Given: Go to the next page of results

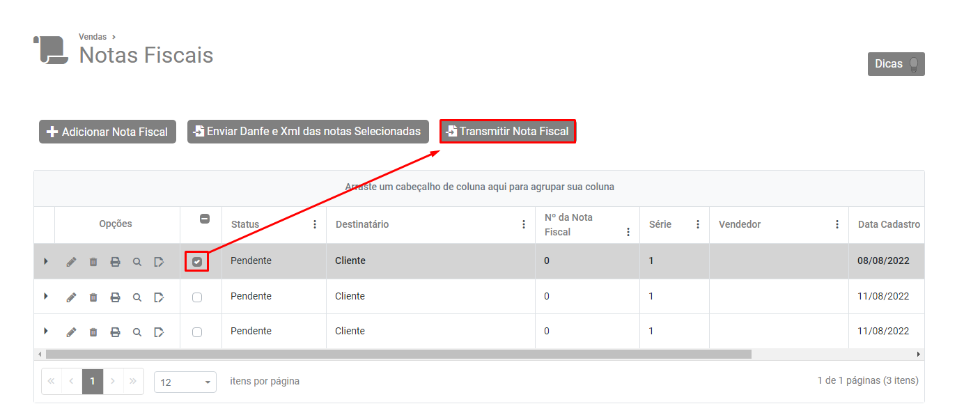Looking at the screenshot, I should coord(113,382).
